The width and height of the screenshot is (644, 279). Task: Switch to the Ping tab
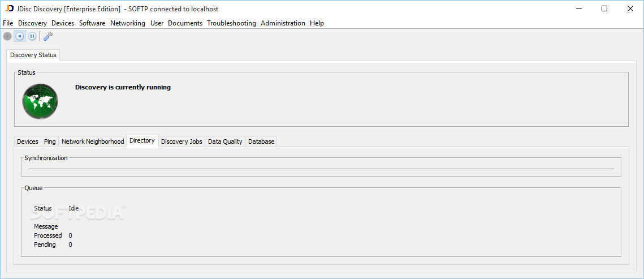[50, 141]
